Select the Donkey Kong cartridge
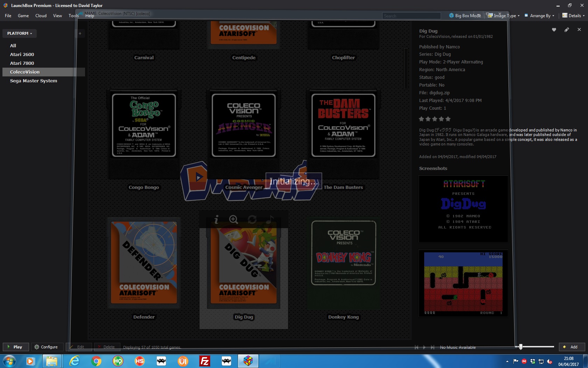Viewport: 588px width, 368px height. click(343, 263)
